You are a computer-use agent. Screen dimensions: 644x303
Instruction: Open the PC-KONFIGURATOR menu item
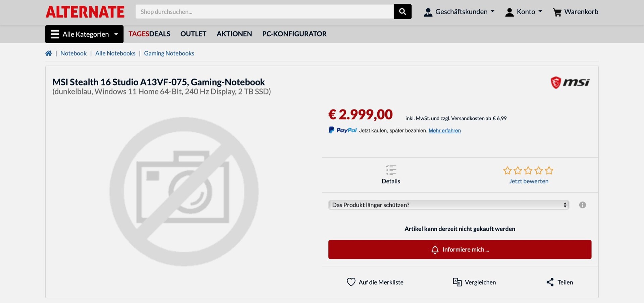click(294, 34)
